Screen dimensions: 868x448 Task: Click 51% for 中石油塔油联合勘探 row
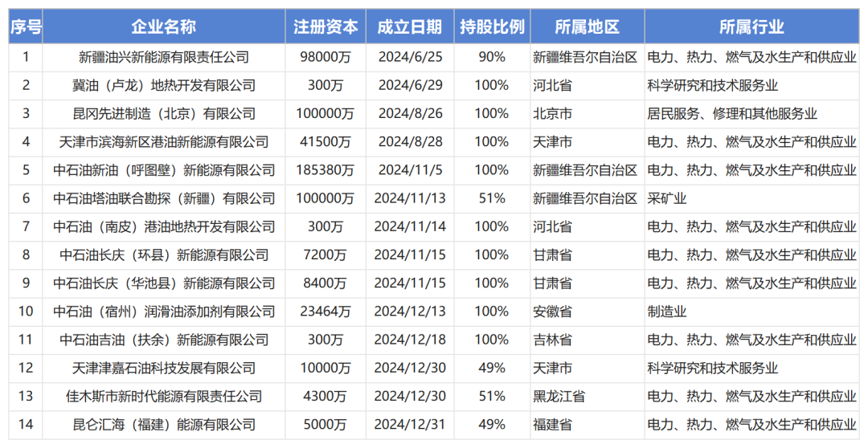point(492,198)
